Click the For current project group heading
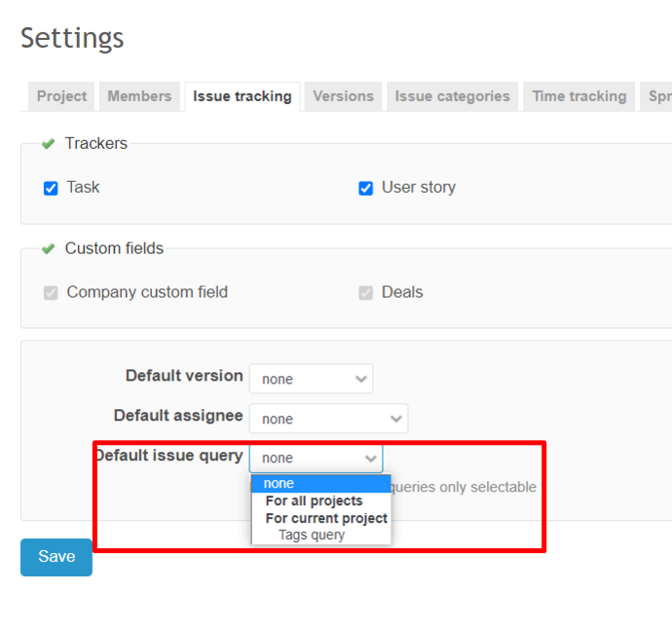Viewport: 672px width, 627px height. [326, 518]
